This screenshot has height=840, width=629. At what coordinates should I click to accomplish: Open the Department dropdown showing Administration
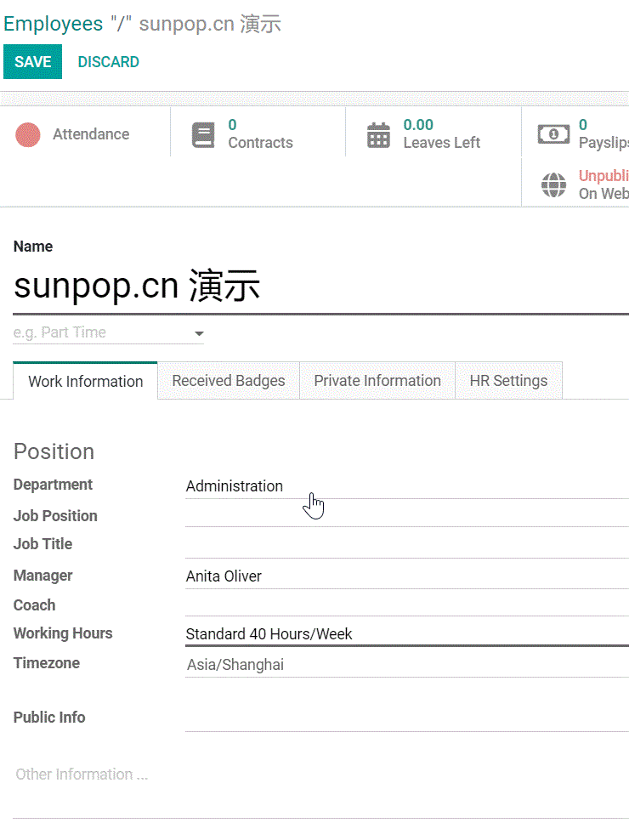[406, 486]
